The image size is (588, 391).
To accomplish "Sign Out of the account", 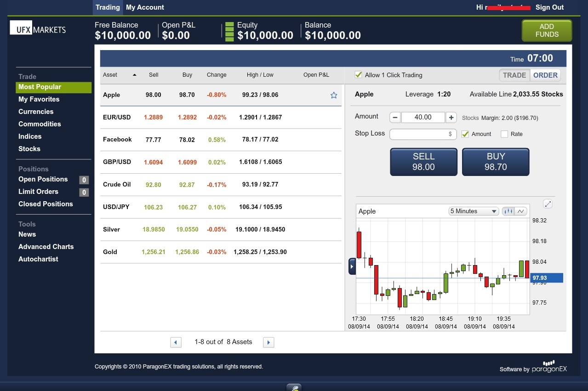I will click(x=549, y=7).
